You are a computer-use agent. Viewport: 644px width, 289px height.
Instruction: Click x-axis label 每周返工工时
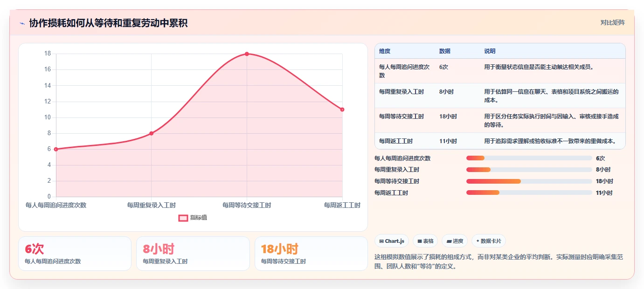(x=342, y=205)
